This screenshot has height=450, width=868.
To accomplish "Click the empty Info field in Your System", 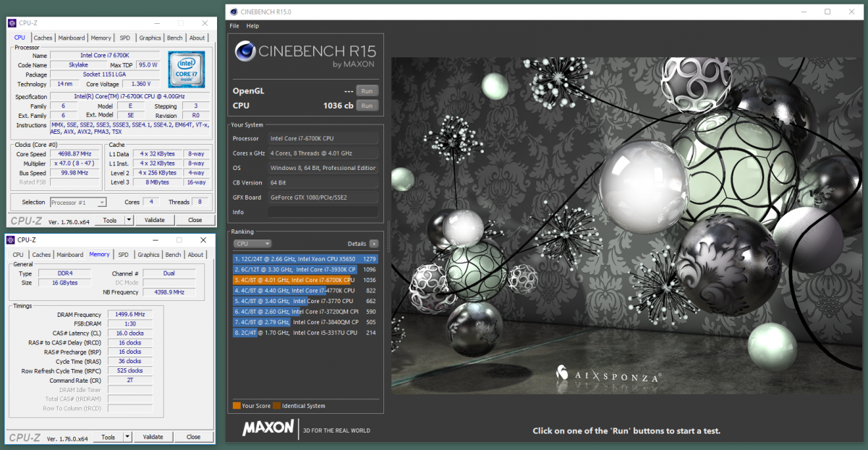I will coord(323,212).
